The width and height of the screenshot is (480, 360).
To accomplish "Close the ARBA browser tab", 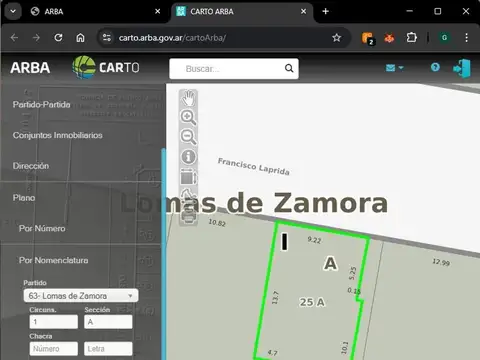I will pos(158,11).
